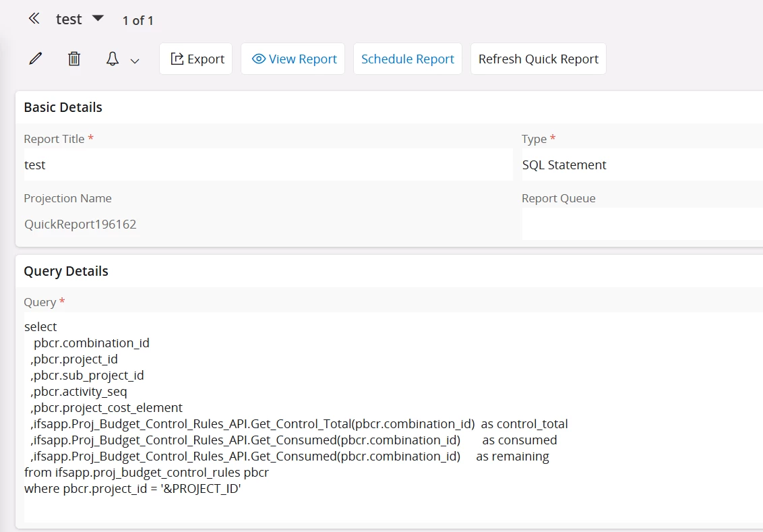The height and width of the screenshot is (532, 763).
Task: Click the Query Details section header
Action: [66, 272]
